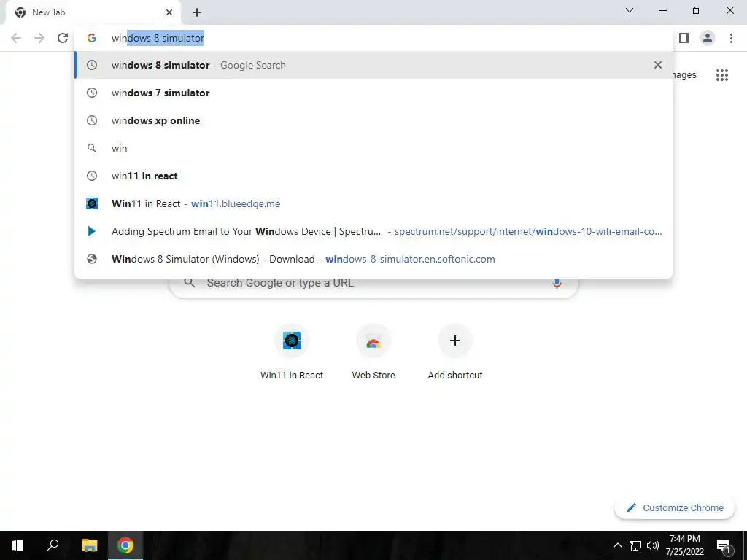Viewport: 747px width, 560px height.
Task: Select windows xp online suggestion
Action: tap(373, 120)
